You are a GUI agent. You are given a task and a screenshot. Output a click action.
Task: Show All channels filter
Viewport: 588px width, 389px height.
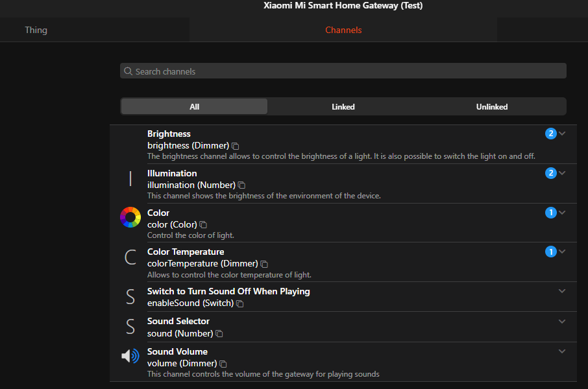click(194, 106)
